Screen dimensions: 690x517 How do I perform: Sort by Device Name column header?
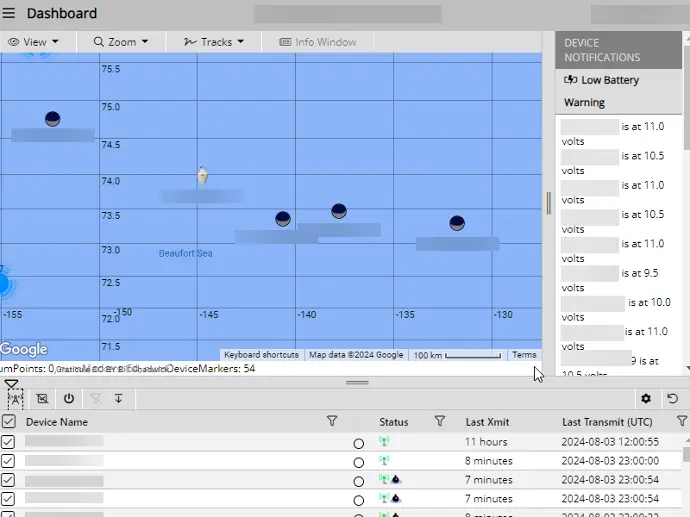click(57, 422)
